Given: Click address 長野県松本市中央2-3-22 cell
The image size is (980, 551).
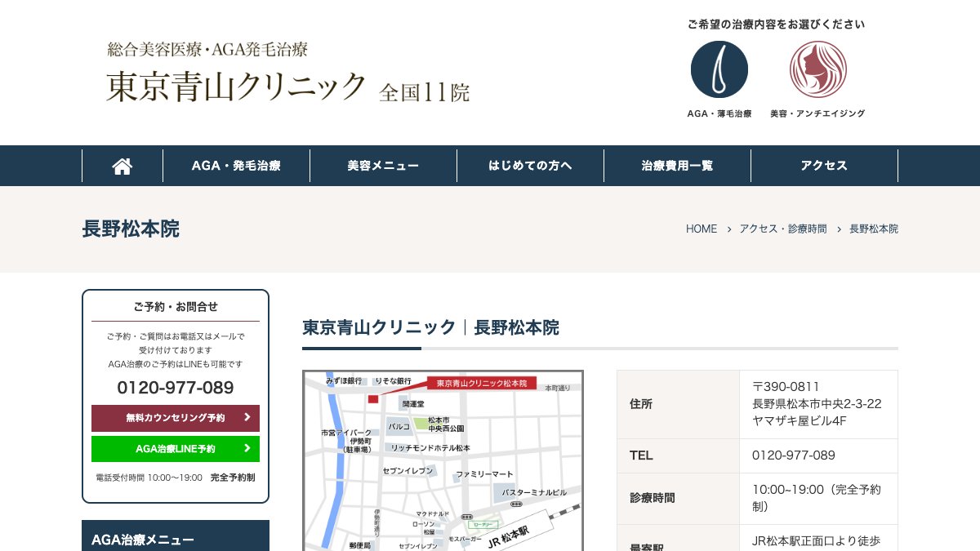Looking at the screenshot, I should [817, 404].
